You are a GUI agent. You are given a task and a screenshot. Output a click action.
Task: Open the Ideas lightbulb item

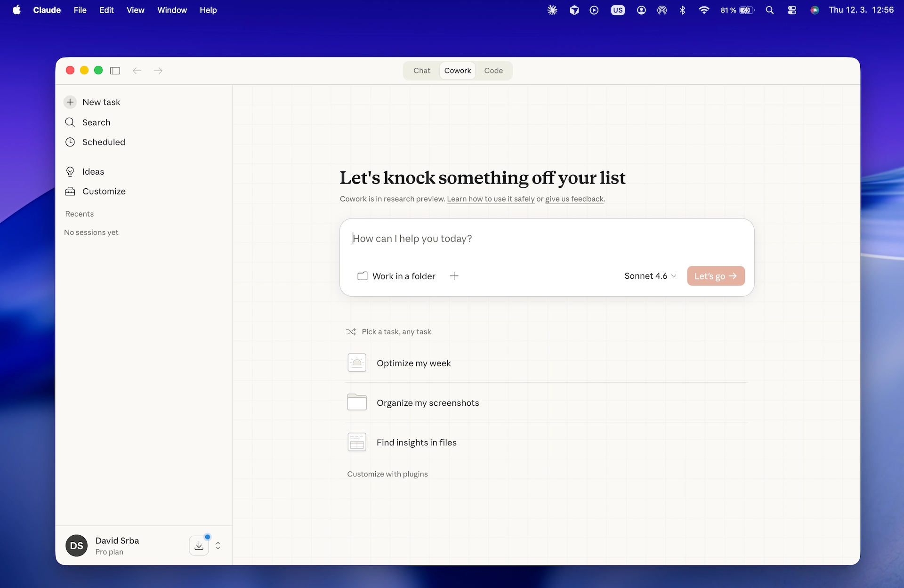click(70, 172)
